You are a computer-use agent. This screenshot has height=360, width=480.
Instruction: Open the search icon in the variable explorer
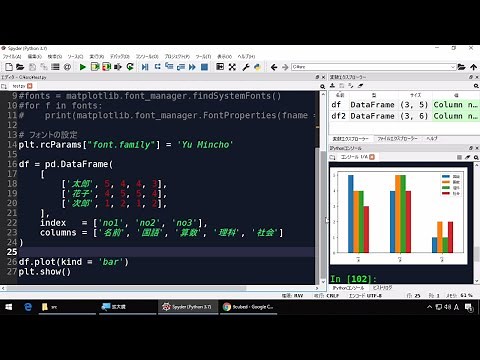tap(476, 86)
